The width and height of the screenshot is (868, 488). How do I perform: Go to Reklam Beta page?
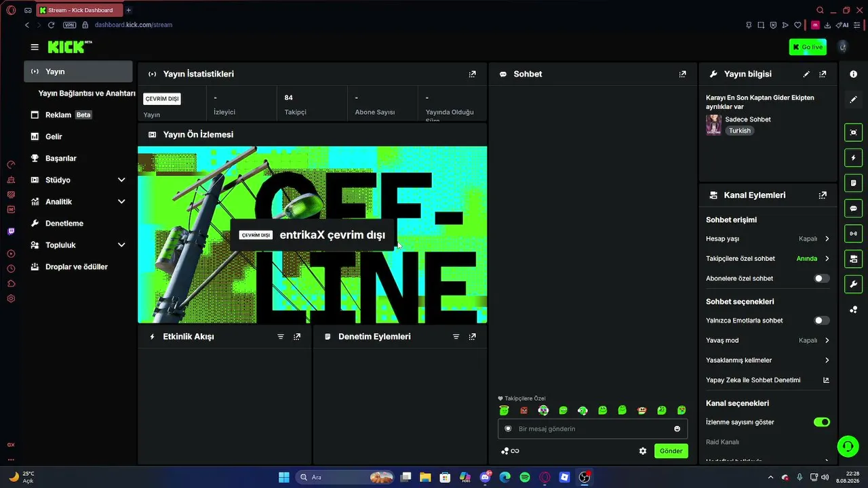tap(78, 115)
